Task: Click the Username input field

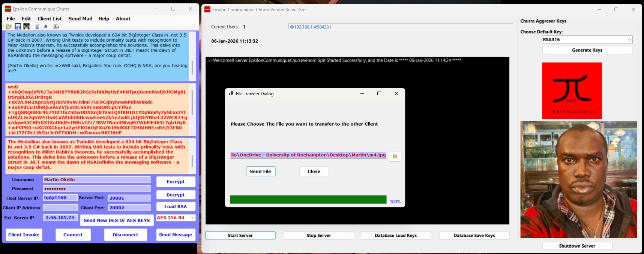Action: pyautogui.click(x=97, y=180)
